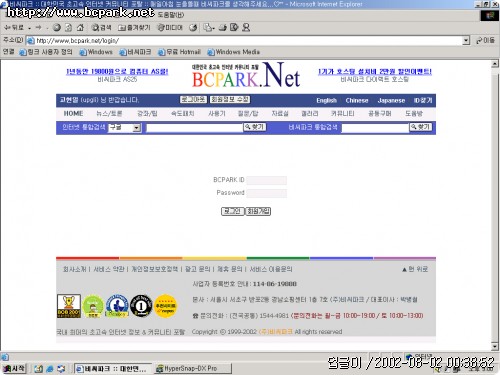The height and width of the screenshot is (375, 500).
Task: Switch site language to English
Action: point(326,100)
